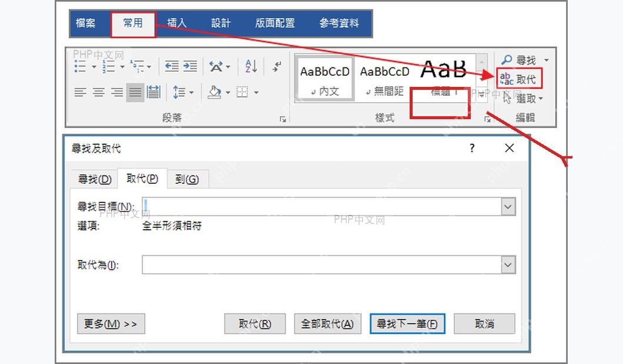Click the bullet list icon
Screen dimensions: 623x364
(x=81, y=66)
